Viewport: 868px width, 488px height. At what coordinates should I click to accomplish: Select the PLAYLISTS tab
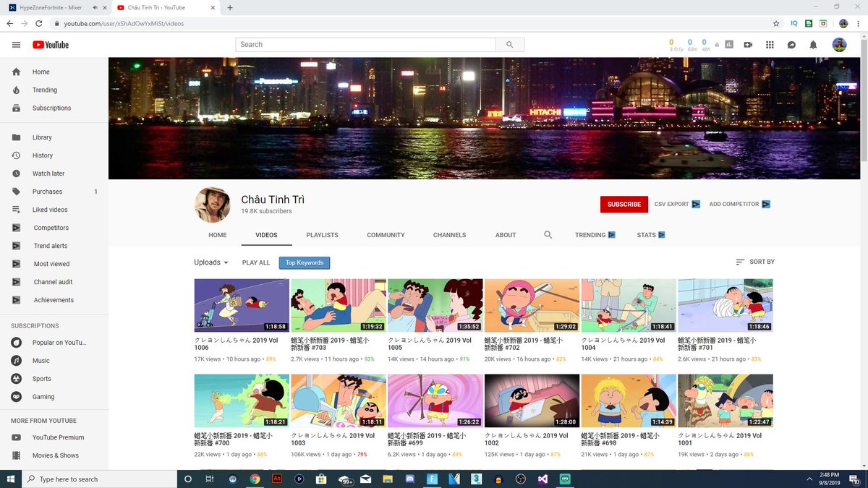pos(322,235)
